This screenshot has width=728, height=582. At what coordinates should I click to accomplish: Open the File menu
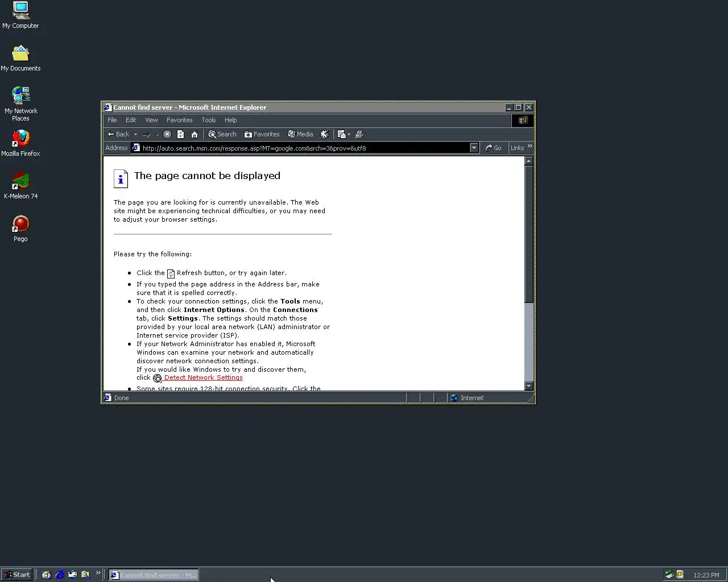[x=112, y=120]
